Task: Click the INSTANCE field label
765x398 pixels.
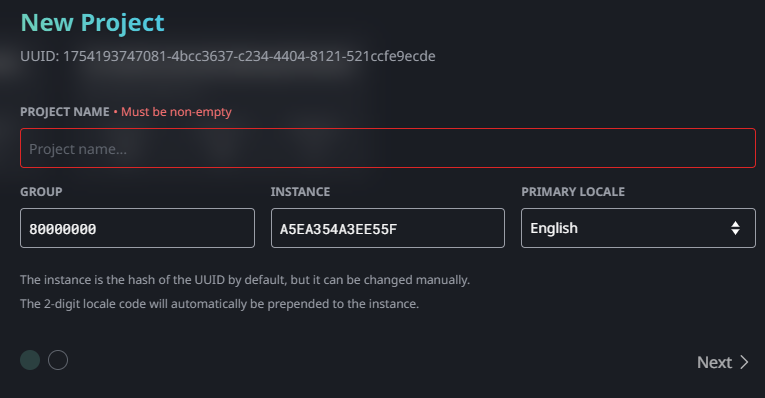Action: (300, 192)
